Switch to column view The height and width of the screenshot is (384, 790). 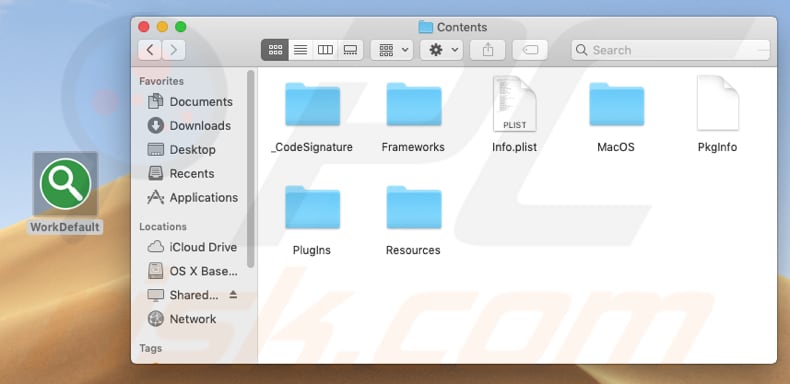(x=325, y=50)
